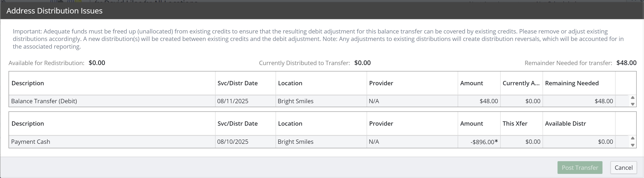The width and height of the screenshot is (644, 178).
Task: Click the Remaining Needed column header
Action: pos(571,83)
